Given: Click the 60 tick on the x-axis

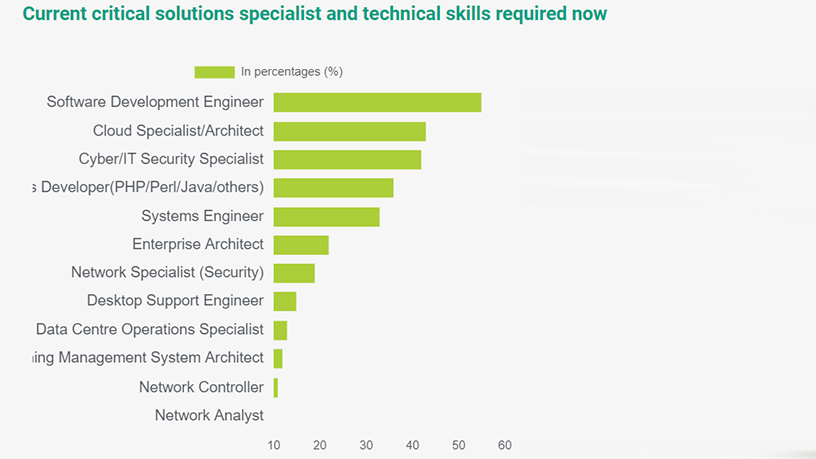Looking at the screenshot, I should pos(505,446).
